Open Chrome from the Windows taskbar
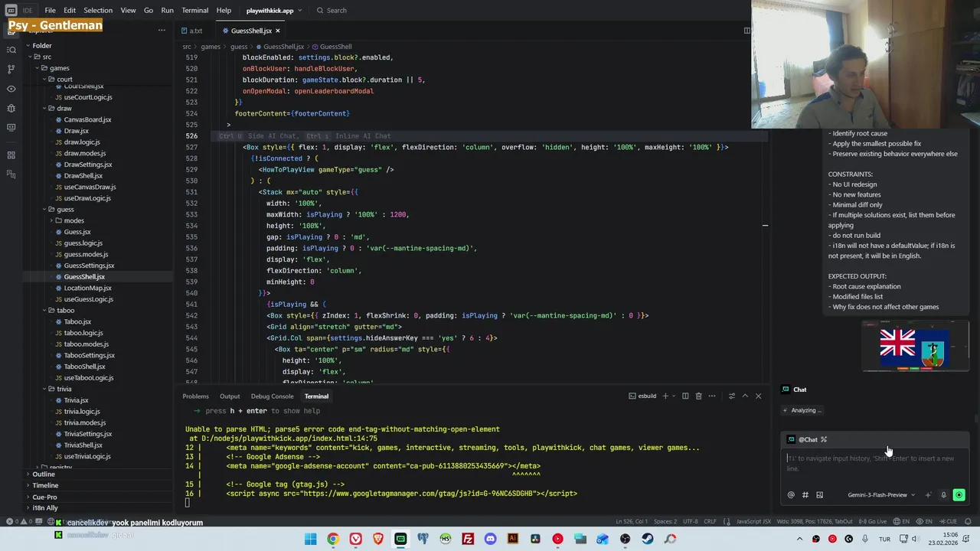Screen dimensions: 980x551 click(333, 539)
